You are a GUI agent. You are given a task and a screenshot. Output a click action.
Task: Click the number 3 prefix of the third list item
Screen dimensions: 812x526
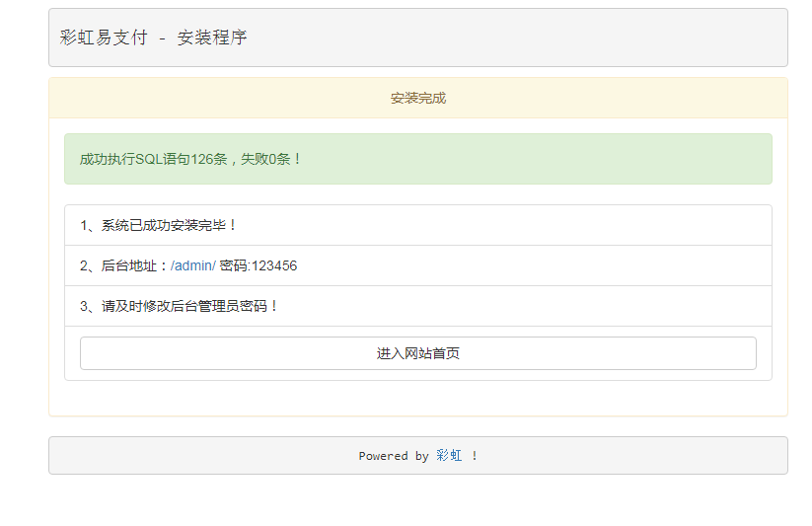pyautogui.click(x=85, y=306)
